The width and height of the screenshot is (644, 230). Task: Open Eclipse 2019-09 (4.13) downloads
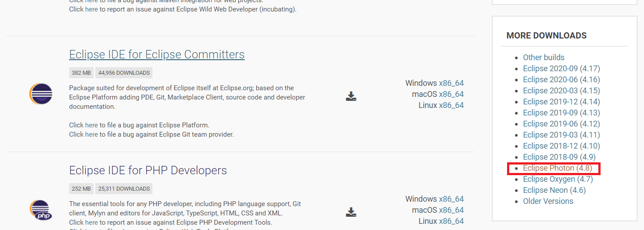click(x=562, y=113)
